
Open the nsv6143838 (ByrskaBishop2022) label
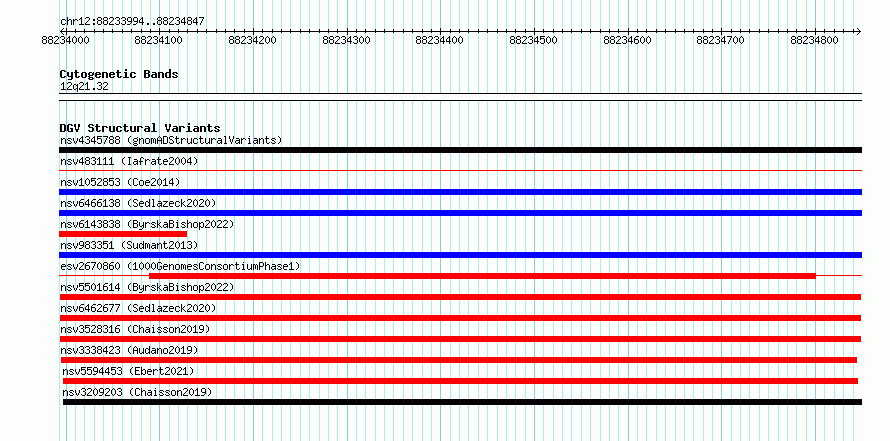[147, 224]
